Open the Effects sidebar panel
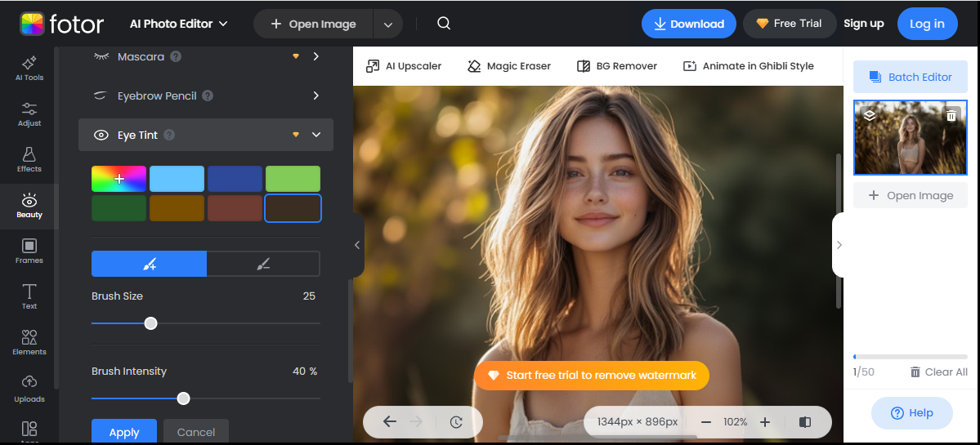Viewport: 980px width, 445px height. [29, 160]
